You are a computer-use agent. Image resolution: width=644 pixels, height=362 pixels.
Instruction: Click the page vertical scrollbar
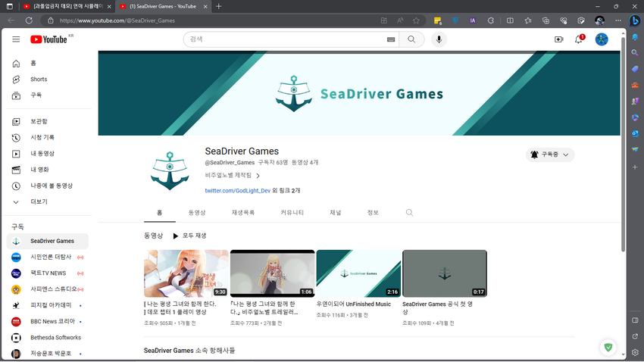tap(623, 144)
